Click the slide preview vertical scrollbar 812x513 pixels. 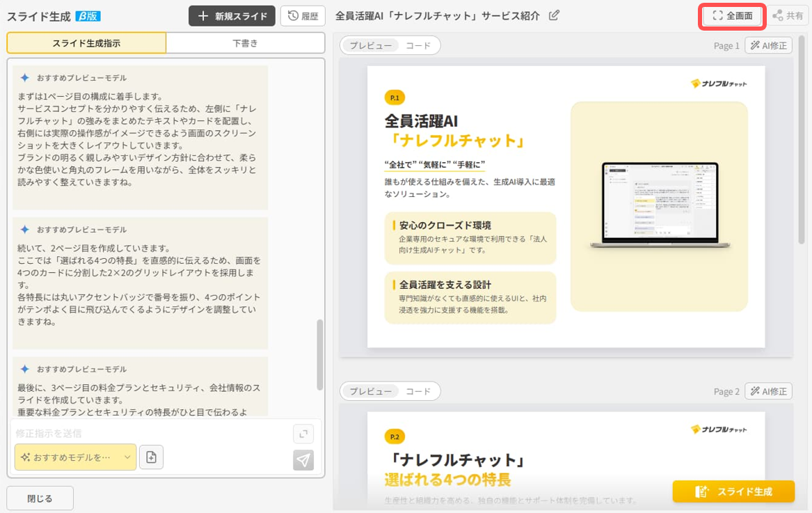pyautogui.click(x=802, y=140)
